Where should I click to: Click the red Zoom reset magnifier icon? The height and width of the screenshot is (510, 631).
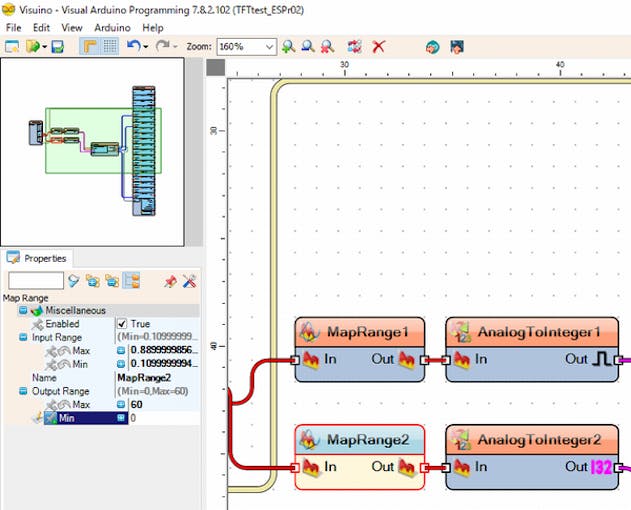coord(328,47)
